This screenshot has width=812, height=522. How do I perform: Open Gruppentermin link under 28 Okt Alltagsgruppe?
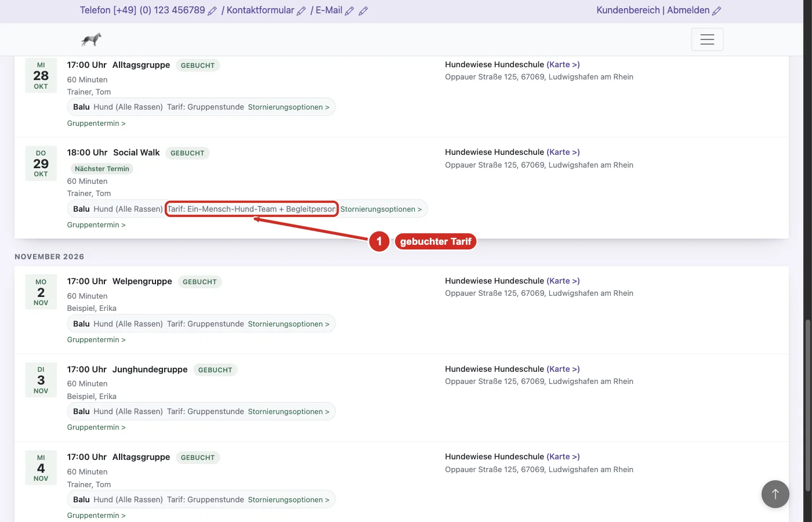(96, 123)
